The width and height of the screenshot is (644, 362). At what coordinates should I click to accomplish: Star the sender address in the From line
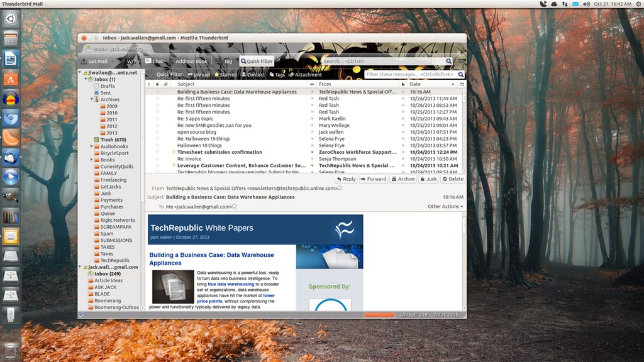coord(340,188)
